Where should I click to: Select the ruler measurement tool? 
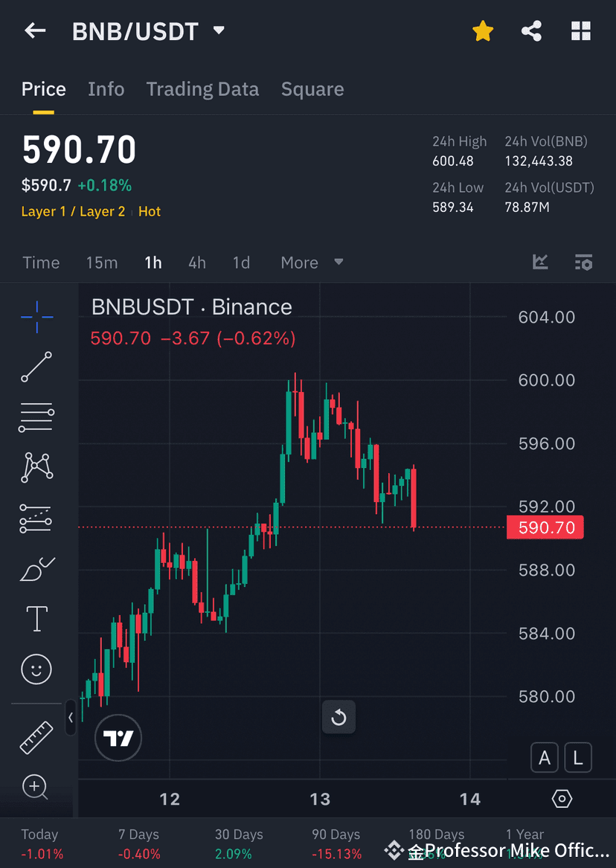(x=36, y=737)
